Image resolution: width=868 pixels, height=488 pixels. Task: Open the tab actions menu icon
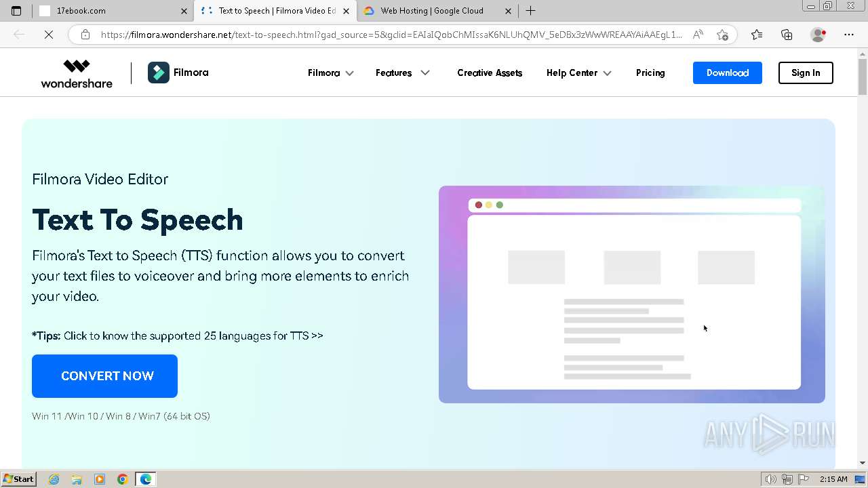point(16,11)
